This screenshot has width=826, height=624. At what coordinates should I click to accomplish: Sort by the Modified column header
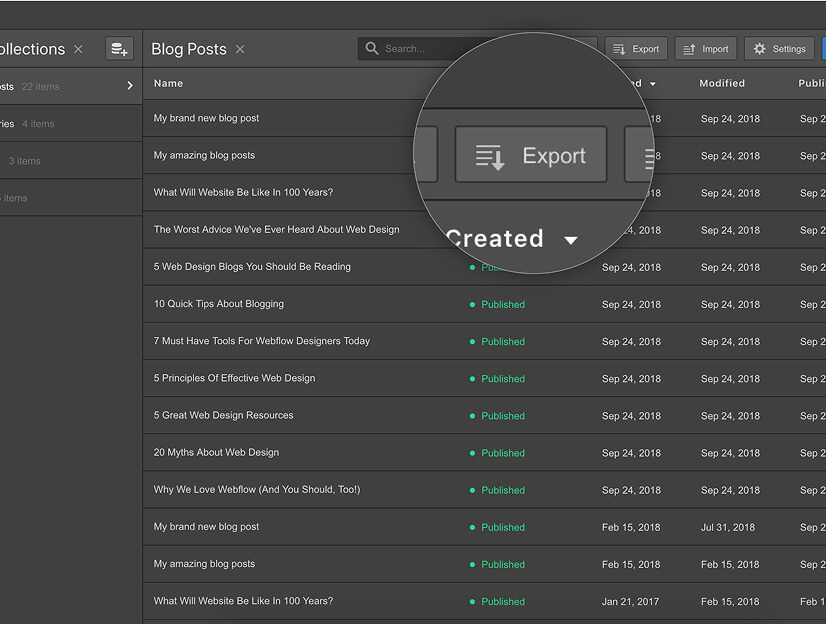pyautogui.click(x=722, y=83)
